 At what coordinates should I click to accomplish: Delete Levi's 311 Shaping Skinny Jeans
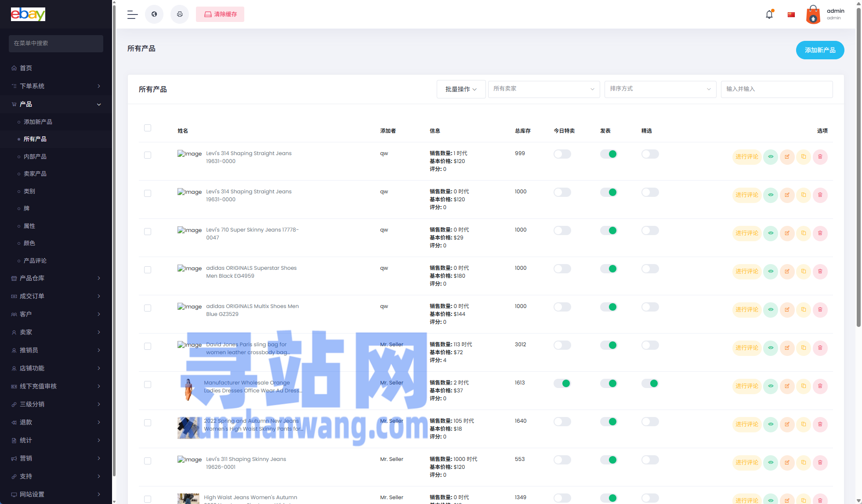pos(820,463)
